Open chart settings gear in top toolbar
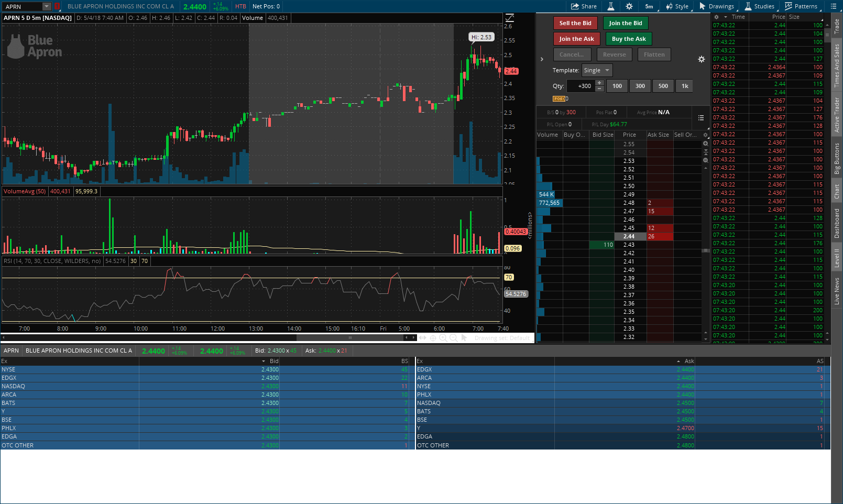This screenshot has height=504, width=843. tap(629, 6)
